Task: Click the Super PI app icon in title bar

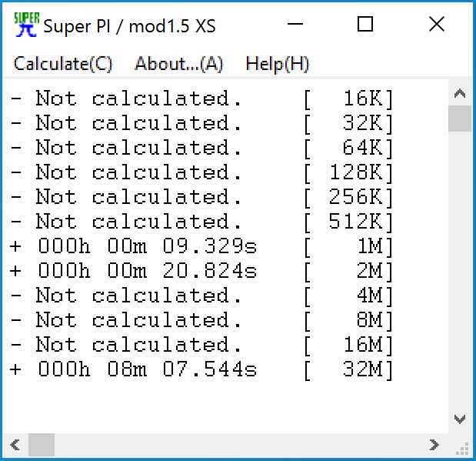Action: click(26, 25)
